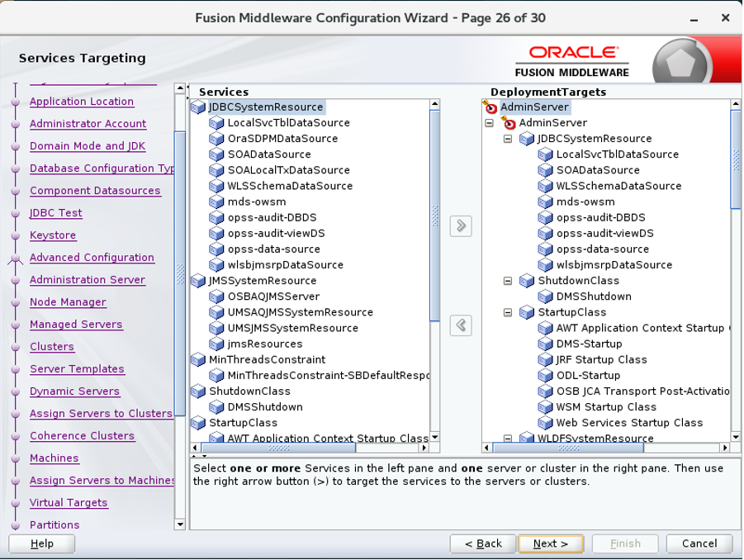Click the icon next to OSBAQJMSServer
Viewport: 744px width, 560px height.
(x=216, y=297)
